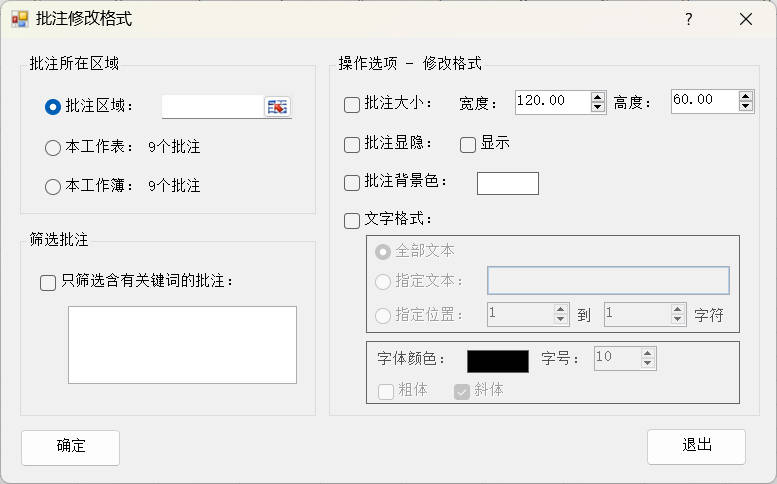Check 只筛选含有关键词的批注 option
This screenshot has height=484, width=777.
tap(48, 283)
